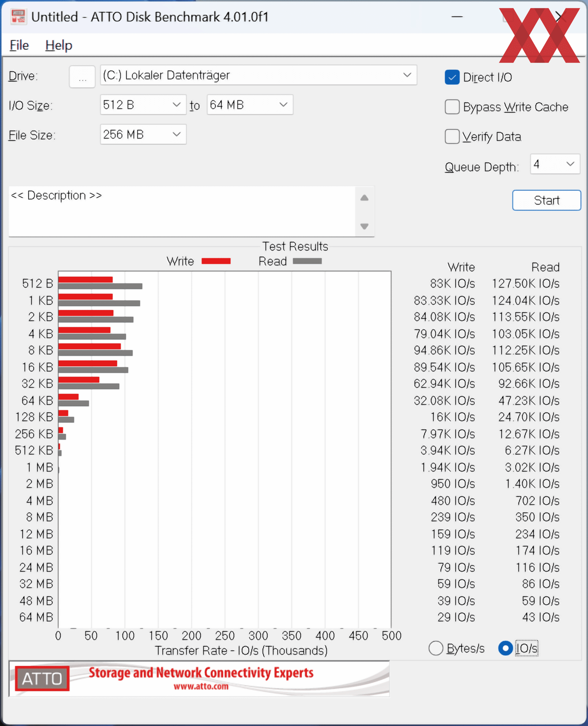Click the 4 KB row label
This screenshot has height=726, width=588.
(x=41, y=334)
